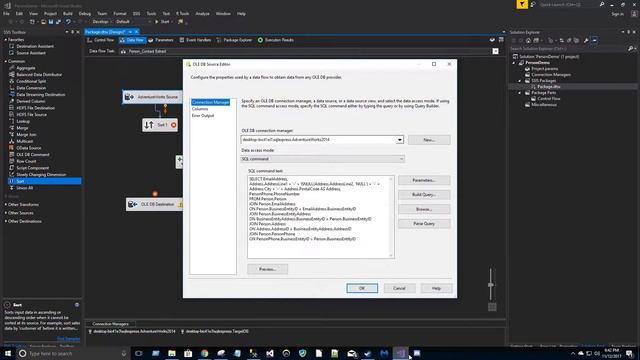Open the Package Explorer tab

(234, 40)
